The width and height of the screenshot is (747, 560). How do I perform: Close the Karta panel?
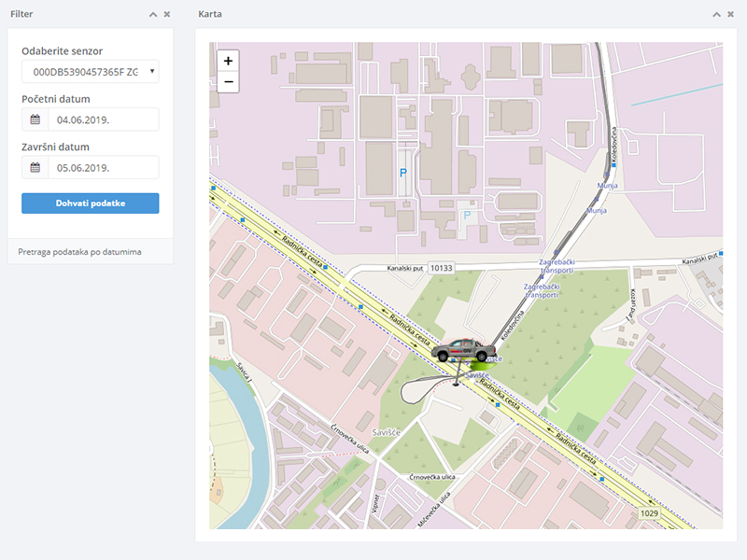(730, 15)
